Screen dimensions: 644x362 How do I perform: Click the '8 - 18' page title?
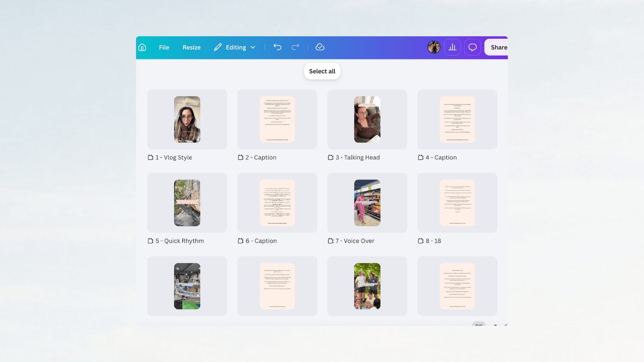(x=433, y=241)
